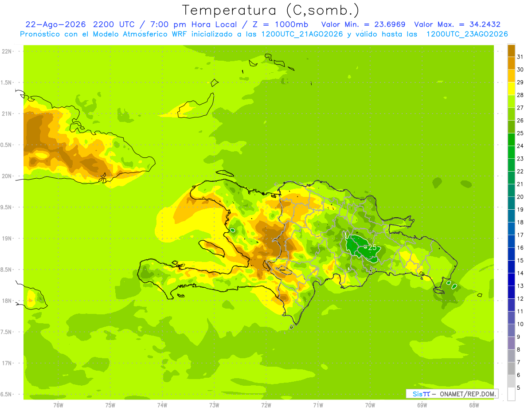The image size is (532, 411).
Task: Click the legend value "20"
Action: pyautogui.click(x=520, y=196)
